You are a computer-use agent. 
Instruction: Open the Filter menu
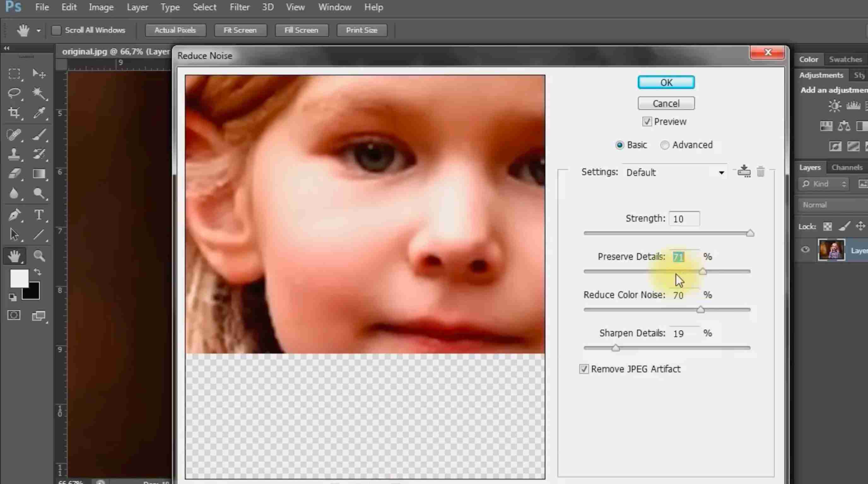(239, 7)
